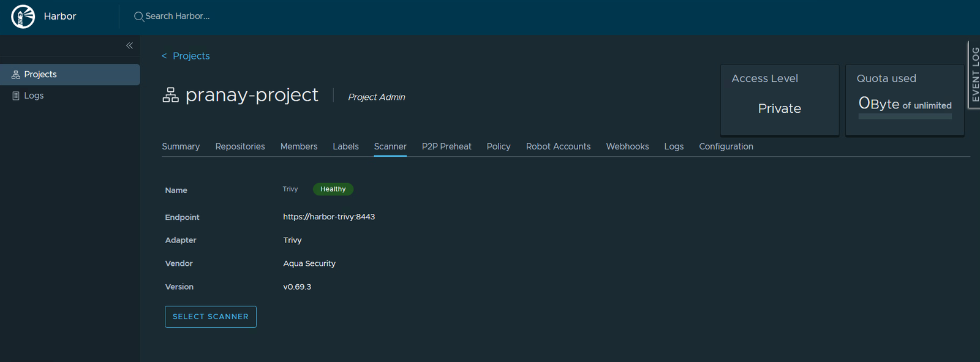The width and height of the screenshot is (980, 362).
Task: Open the Members tab
Action: (x=299, y=146)
